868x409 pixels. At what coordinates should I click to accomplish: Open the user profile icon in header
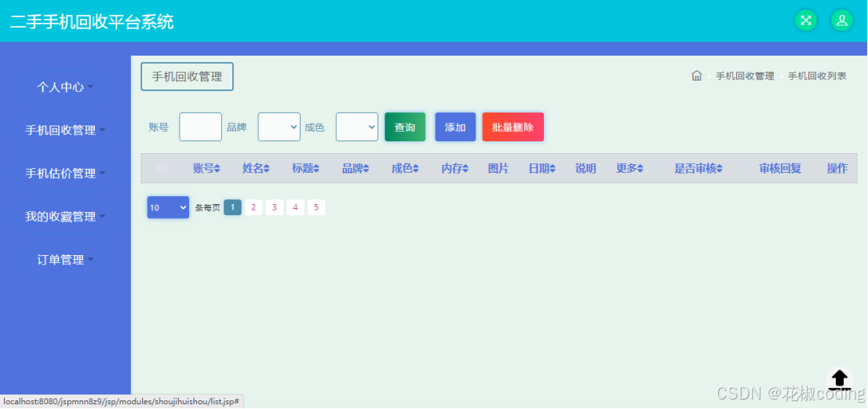tap(842, 20)
